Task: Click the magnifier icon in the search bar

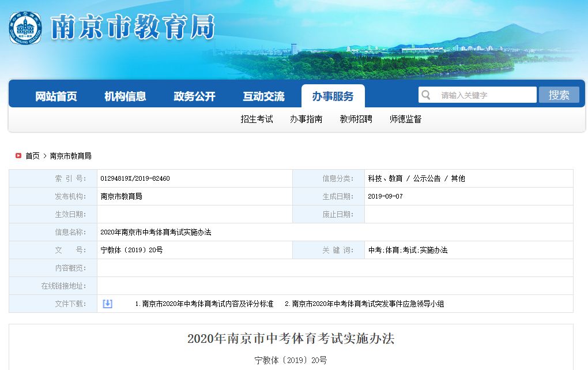Action: (426, 94)
